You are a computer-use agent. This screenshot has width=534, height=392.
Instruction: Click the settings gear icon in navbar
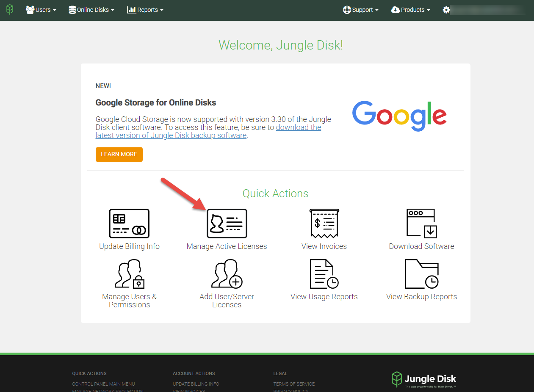[446, 10]
